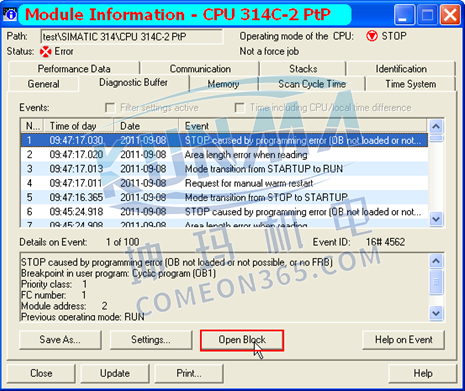Switch to the Identification tab

(401, 69)
